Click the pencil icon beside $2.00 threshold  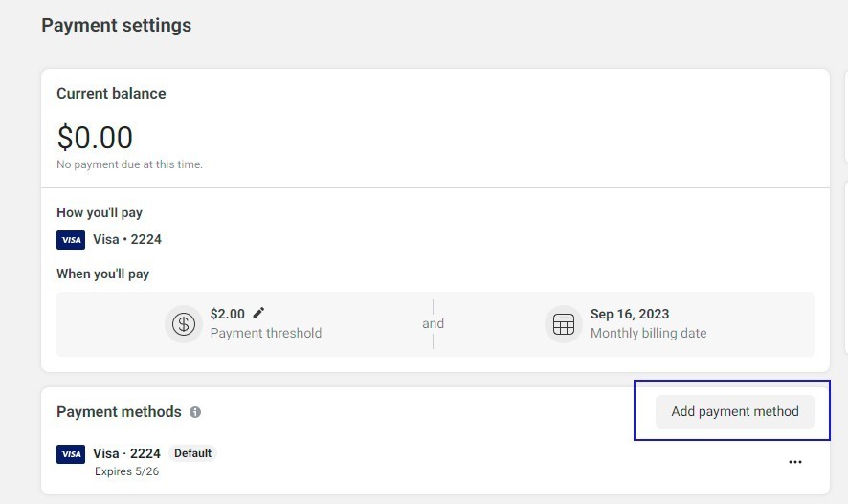(x=258, y=313)
